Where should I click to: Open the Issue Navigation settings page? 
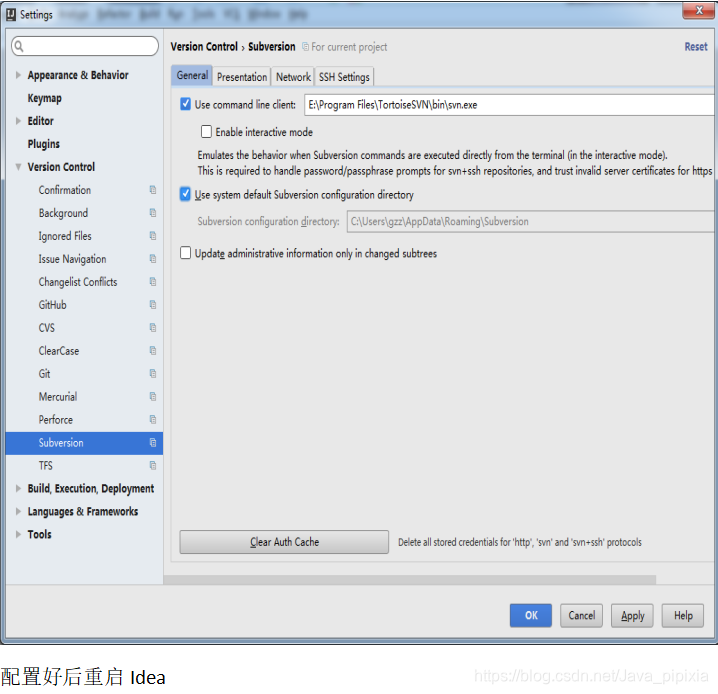72,259
